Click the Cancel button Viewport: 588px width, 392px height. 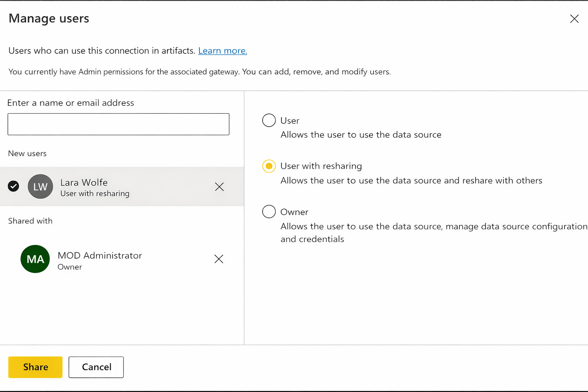pos(96,367)
